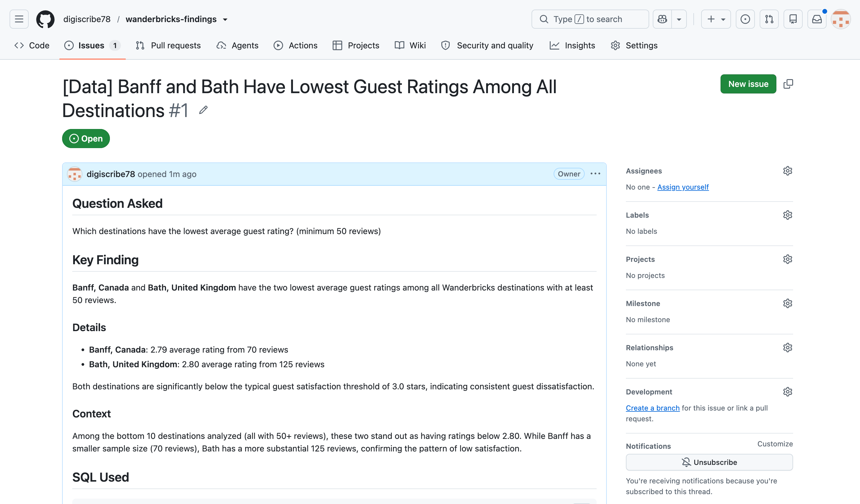Open the create new plus menu
860x504 pixels.
[x=716, y=19]
